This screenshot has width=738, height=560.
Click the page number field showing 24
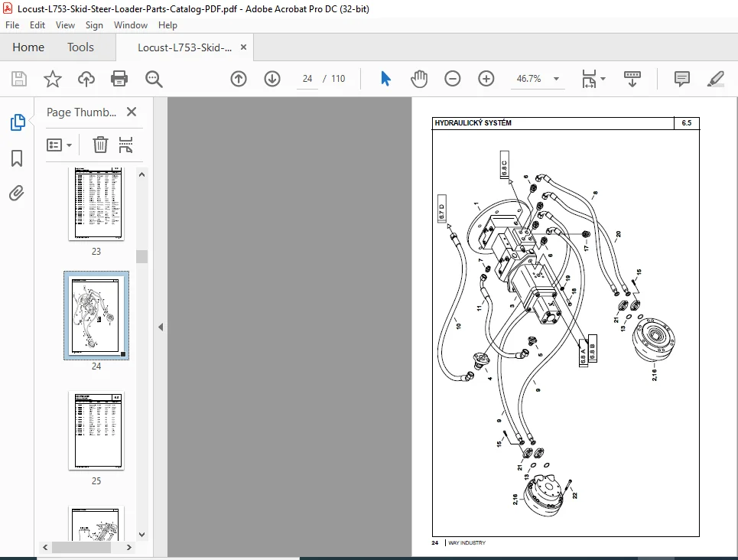[x=307, y=79]
